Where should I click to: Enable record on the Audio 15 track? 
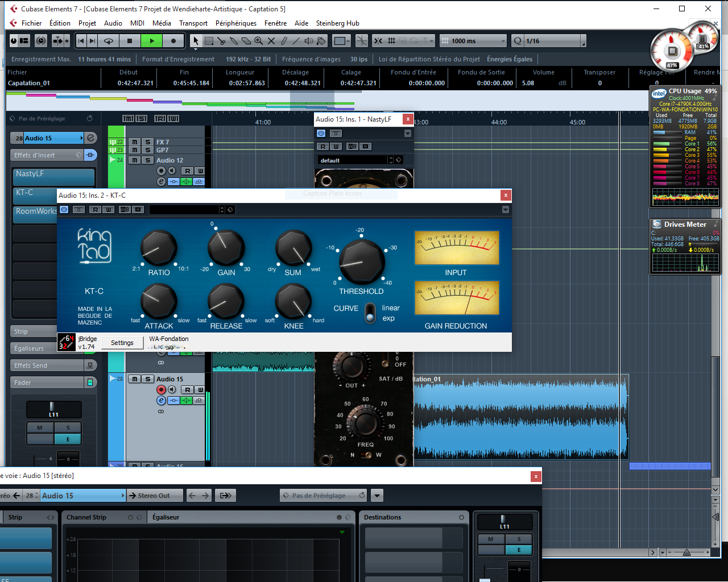(161, 389)
